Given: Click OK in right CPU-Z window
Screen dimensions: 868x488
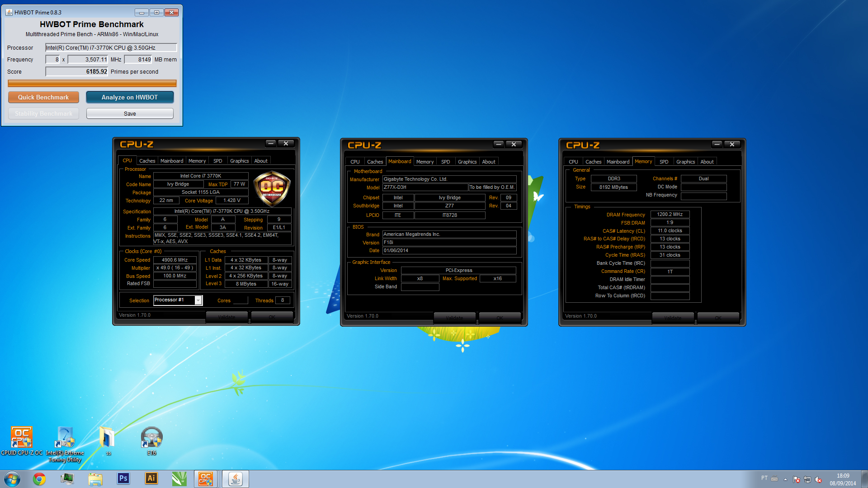Looking at the screenshot, I should pos(718,318).
